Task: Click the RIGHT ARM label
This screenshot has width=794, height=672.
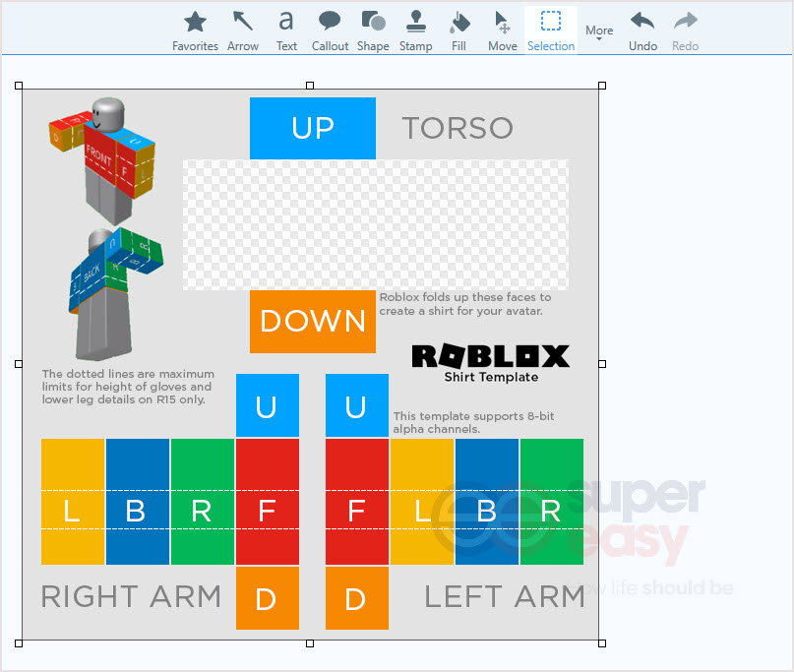Action: [x=131, y=596]
